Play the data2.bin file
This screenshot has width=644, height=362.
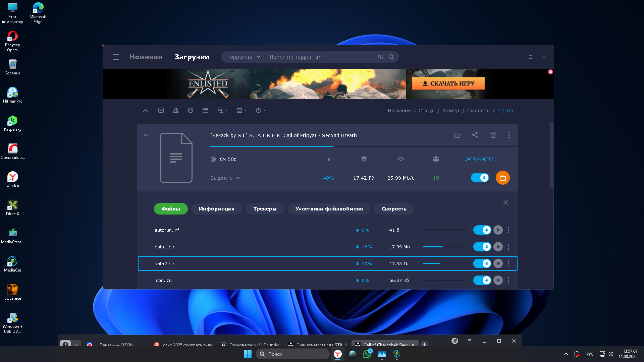pos(498,263)
